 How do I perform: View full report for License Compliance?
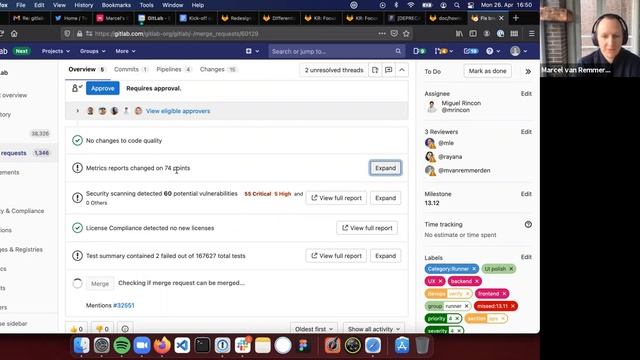(367, 228)
